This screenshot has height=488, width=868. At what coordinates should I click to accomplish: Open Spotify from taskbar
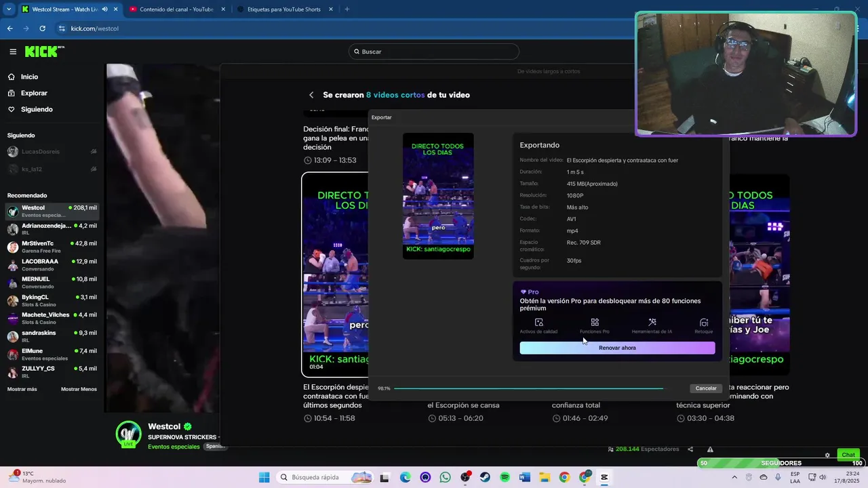(x=505, y=477)
